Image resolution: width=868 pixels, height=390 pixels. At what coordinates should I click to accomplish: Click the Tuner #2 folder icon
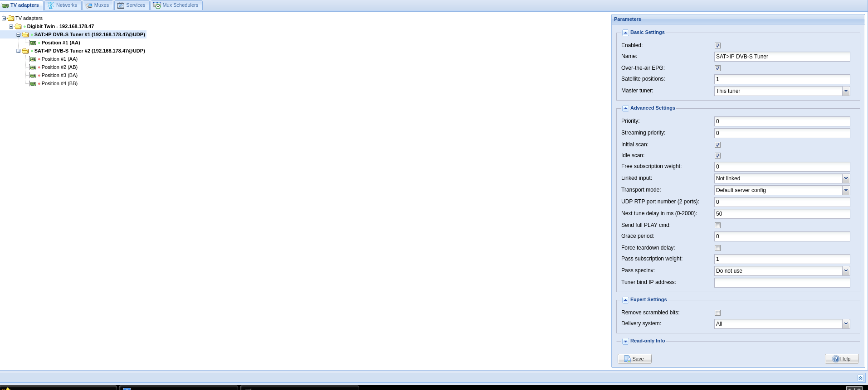[25, 51]
